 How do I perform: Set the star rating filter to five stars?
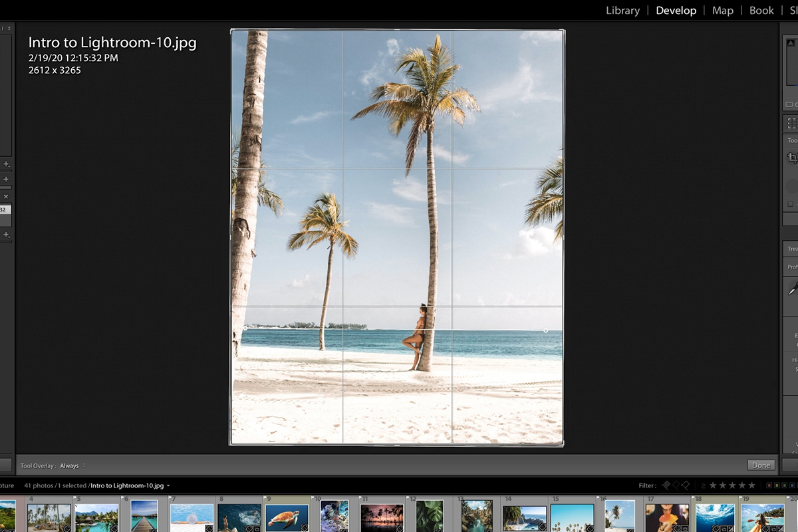[752, 485]
